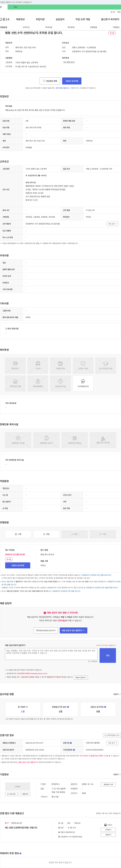Jump to the 복리후생 tab
The width and height of the screenshot is (121, 868).
71,27
